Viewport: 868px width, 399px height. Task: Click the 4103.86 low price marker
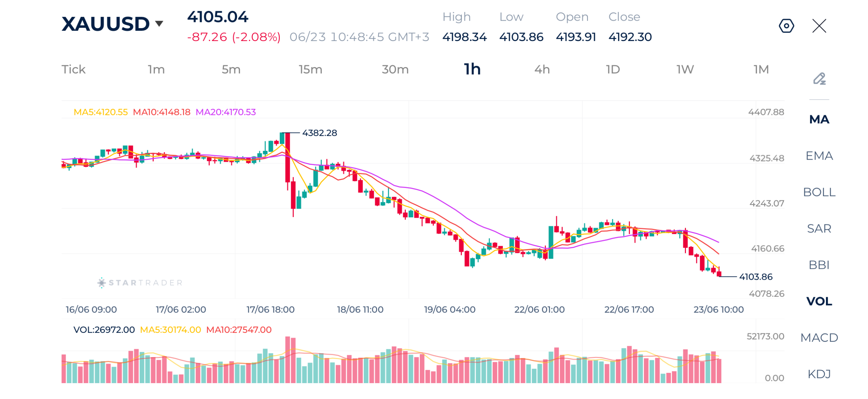click(755, 276)
